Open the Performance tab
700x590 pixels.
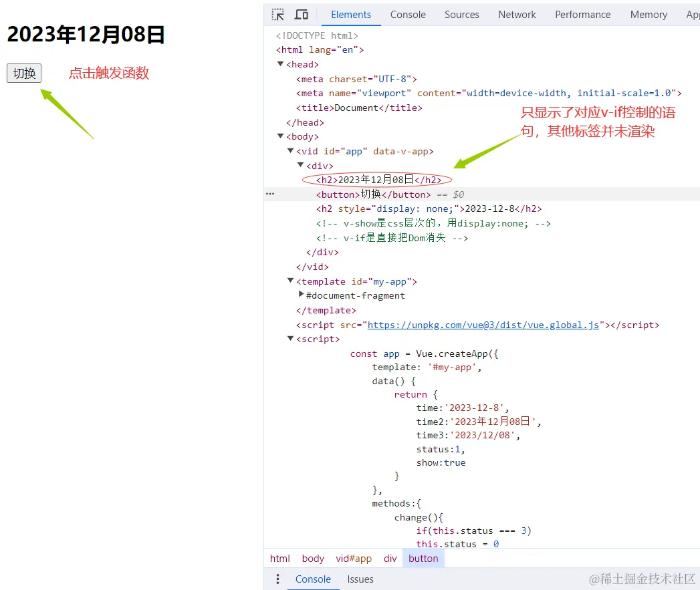point(582,15)
